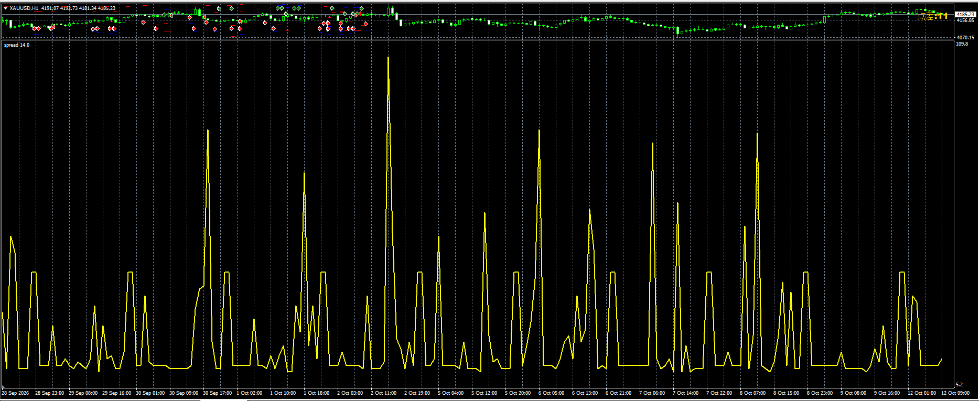The width and height of the screenshot is (980, 401).
Task: Click the '12 Oct 09:00' time axis label
Action: (x=955, y=393)
